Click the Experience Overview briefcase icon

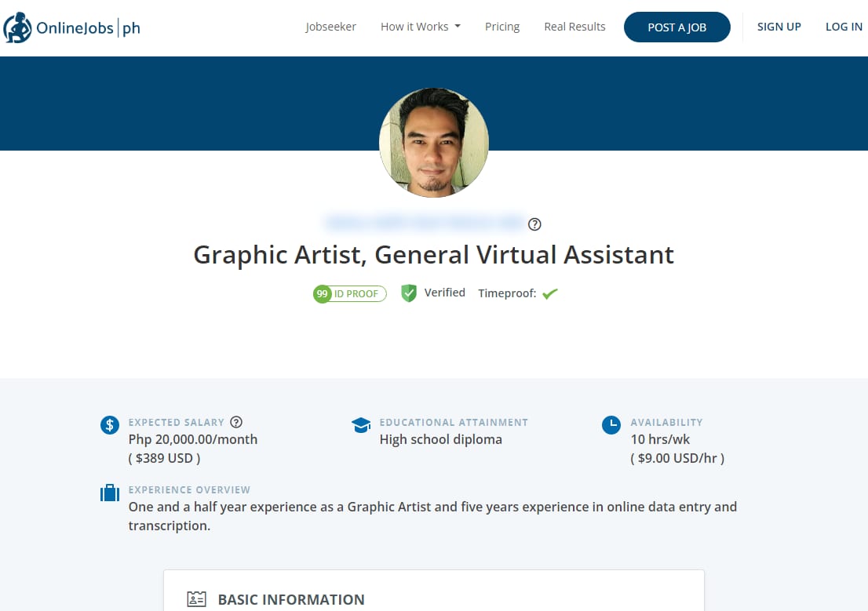109,493
